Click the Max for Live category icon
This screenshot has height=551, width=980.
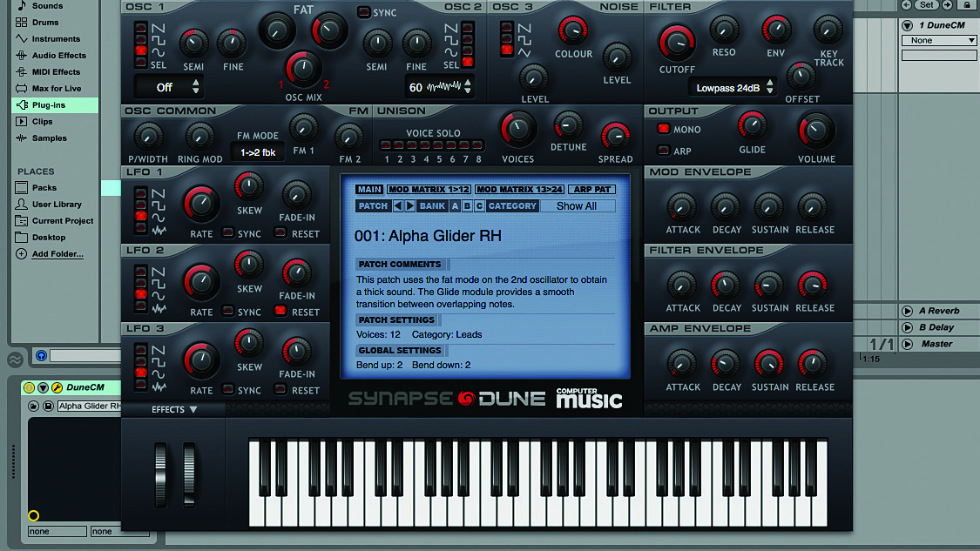point(21,88)
